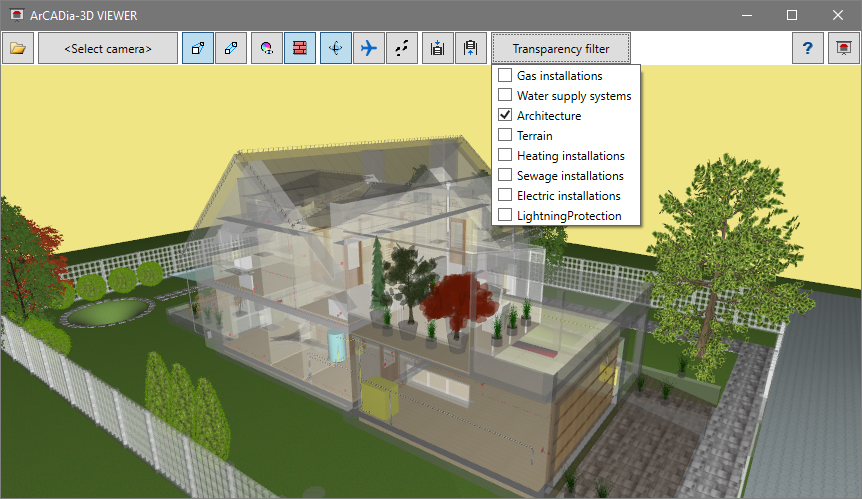The image size is (862, 499).
Task: Check the Sewage installations box
Action: pyautogui.click(x=505, y=175)
